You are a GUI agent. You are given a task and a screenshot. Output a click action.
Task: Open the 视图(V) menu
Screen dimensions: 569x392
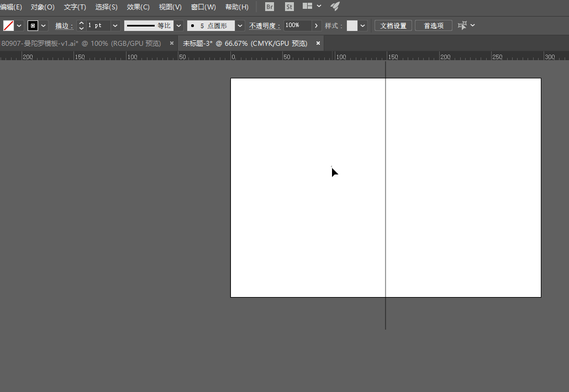[x=170, y=7]
